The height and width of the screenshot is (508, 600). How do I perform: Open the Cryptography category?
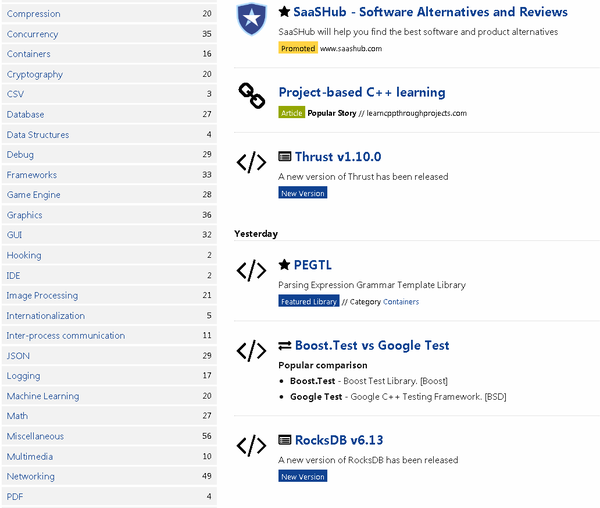109,74
